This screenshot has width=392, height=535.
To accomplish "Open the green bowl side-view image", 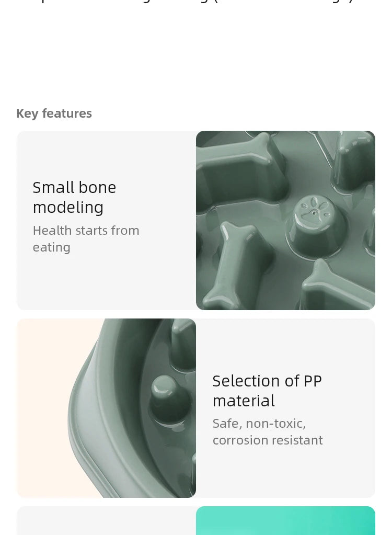I will (x=106, y=408).
